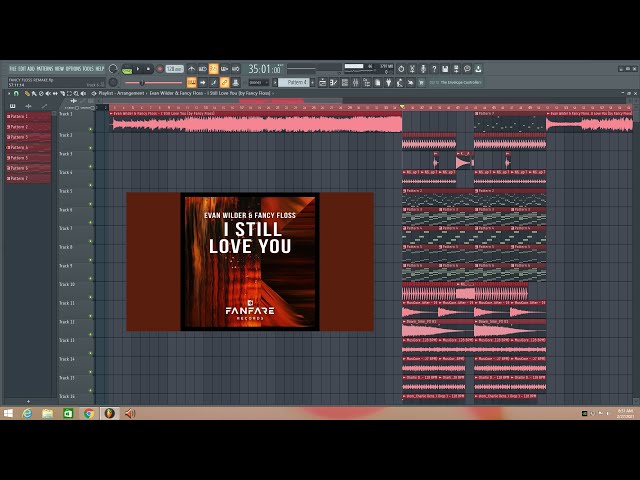Open the TOOLS menu
The image size is (640, 480).
87,69
